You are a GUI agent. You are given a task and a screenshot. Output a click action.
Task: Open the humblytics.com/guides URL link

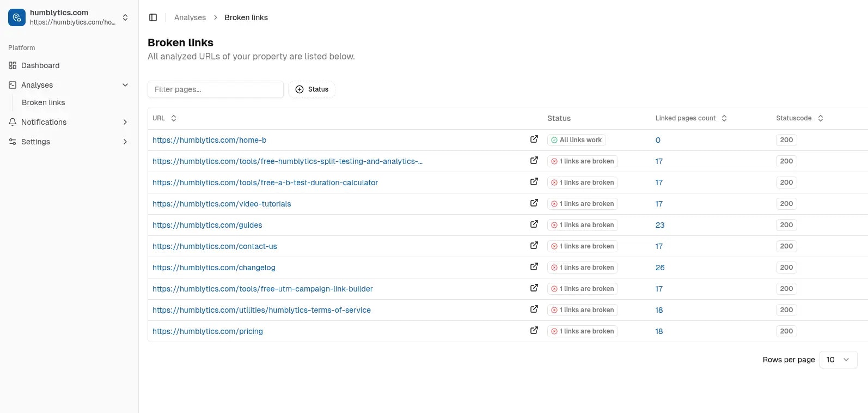[x=207, y=225]
